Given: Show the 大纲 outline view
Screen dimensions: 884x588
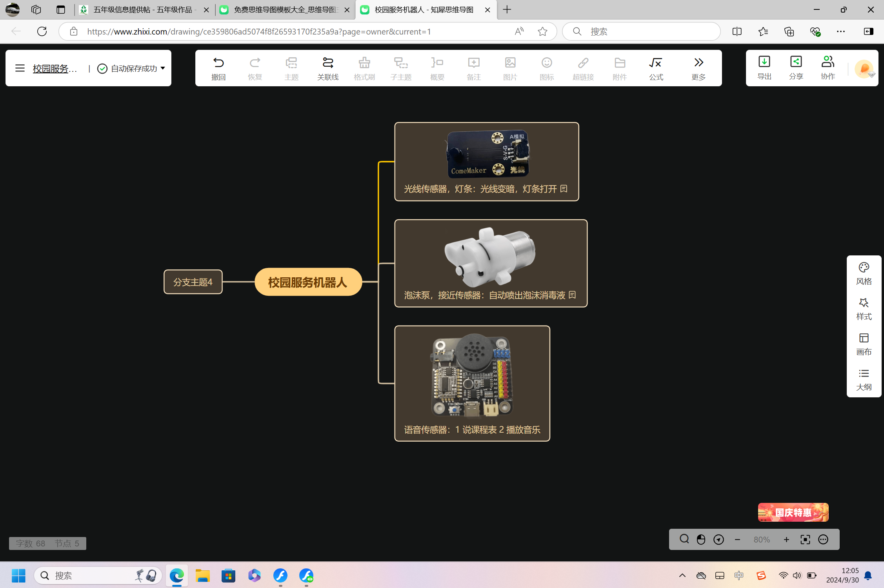Looking at the screenshot, I should (x=864, y=380).
